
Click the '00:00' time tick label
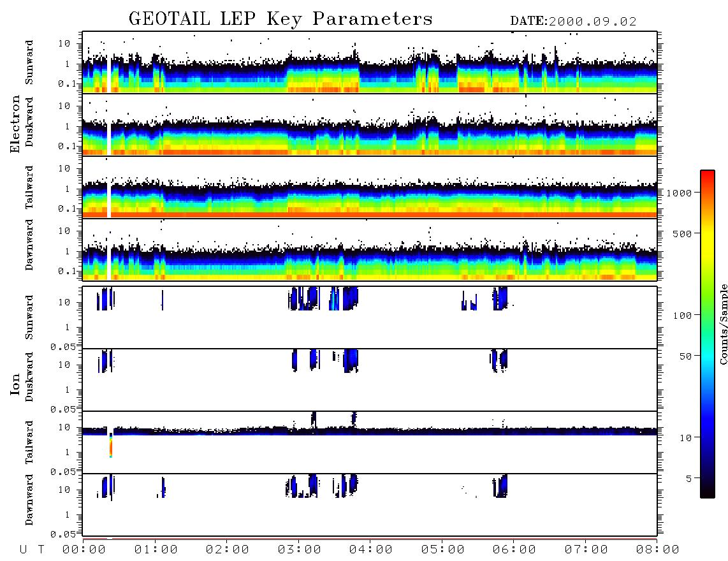(x=84, y=550)
